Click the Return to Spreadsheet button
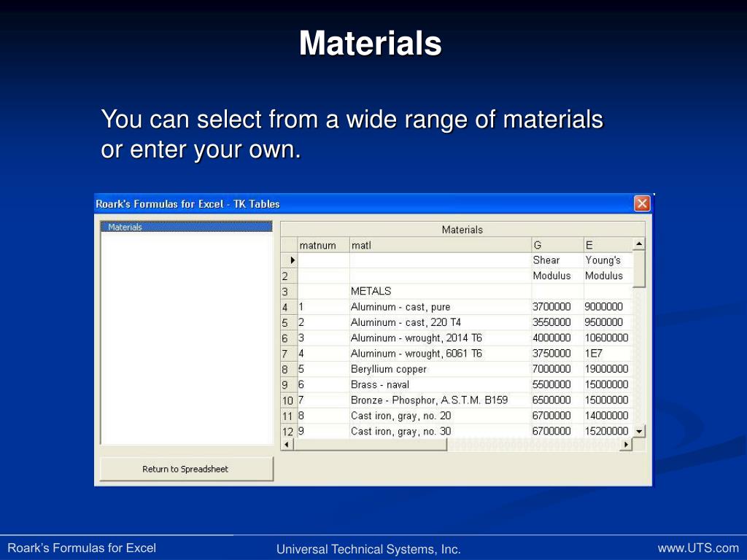The width and height of the screenshot is (747, 560). click(186, 469)
